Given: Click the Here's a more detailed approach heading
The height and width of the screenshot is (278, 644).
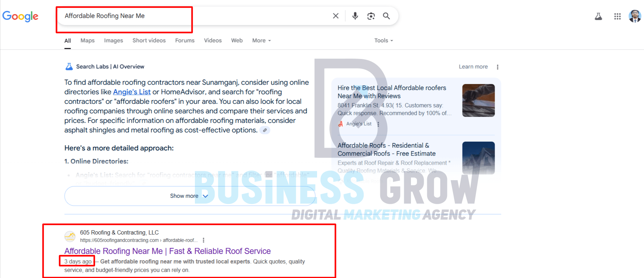Looking at the screenshot, I should [119, 148].
